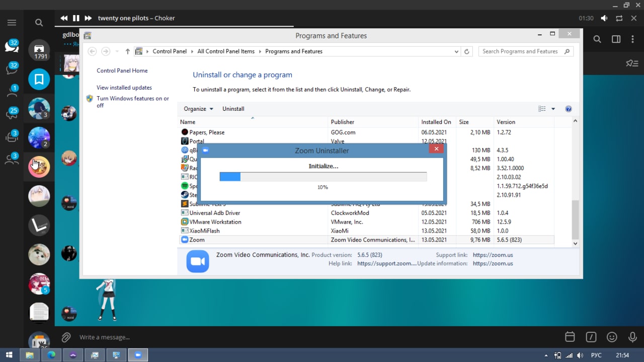The image size is (644, 362).
Task: Refresh the Programs and Features list
Action: 467,51
